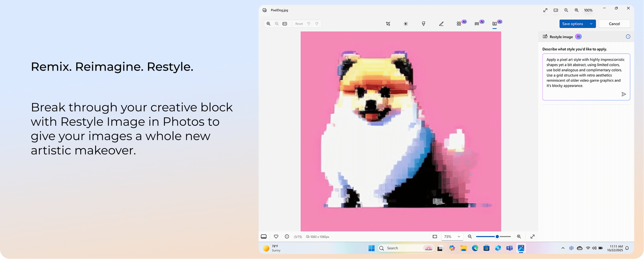Screen dimensions: 644x259
Task: Open Microsoft Teams from the taskbar
Action: tap(510, 248)
